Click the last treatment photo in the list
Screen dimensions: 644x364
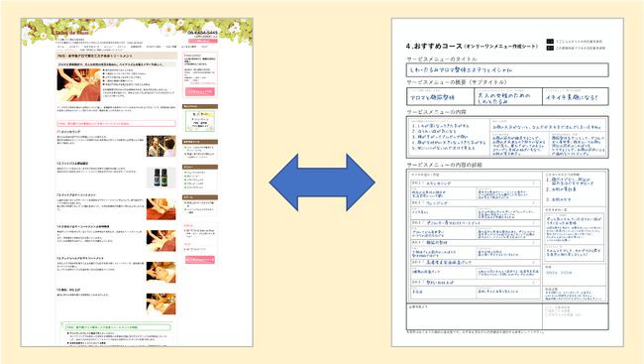click(x=161, y=303)
